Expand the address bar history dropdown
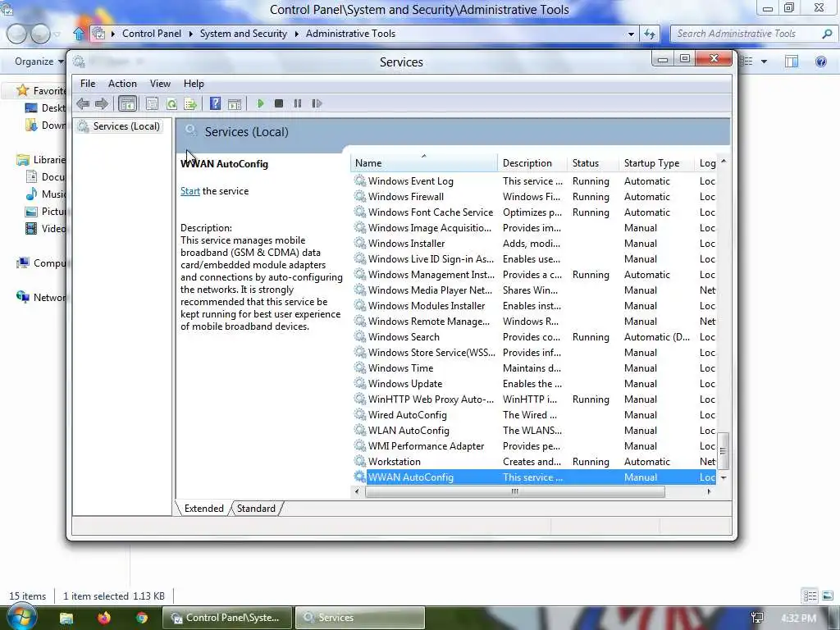Image resolution: width=840 pixels, height=630 pixels. 631,34
